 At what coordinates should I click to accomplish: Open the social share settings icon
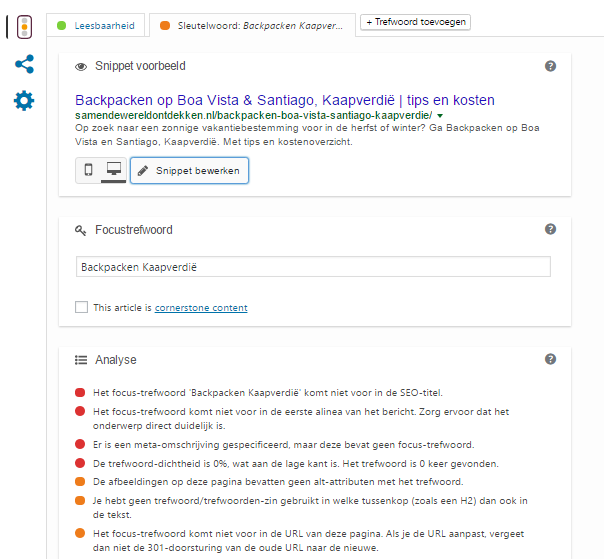coord(24,64)
